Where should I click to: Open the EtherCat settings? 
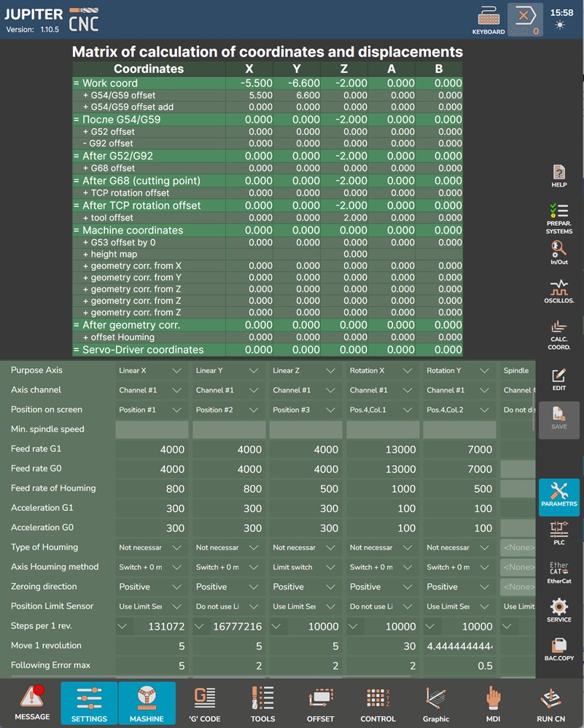click(x=559, y=573)
